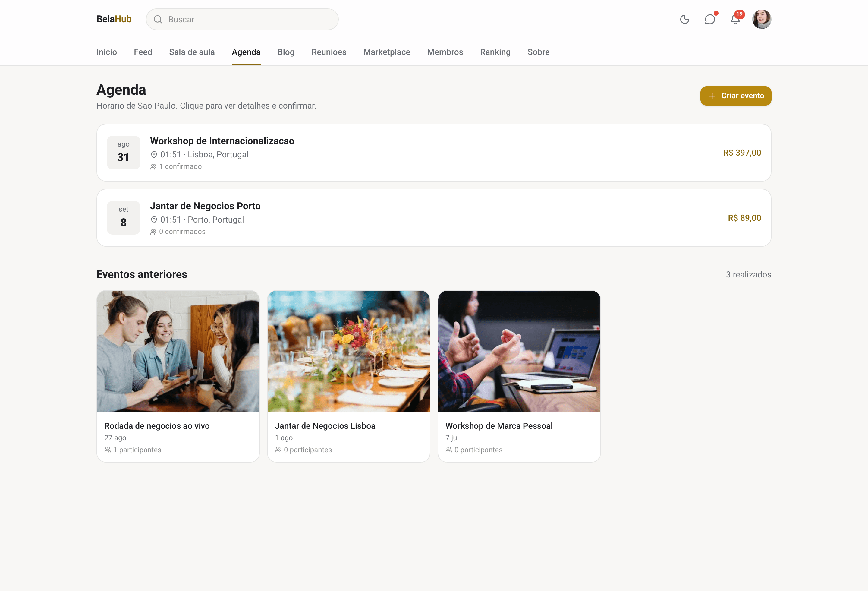This screenshot has width=868, height=591.
Task: Open the Jantar de Negocios Lisboa photo
Action: (348, 352)
